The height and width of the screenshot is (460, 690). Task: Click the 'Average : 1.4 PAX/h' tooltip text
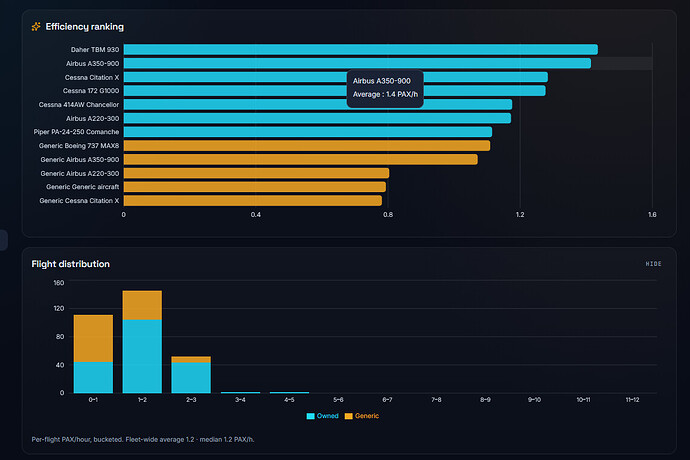coord(385,94)
